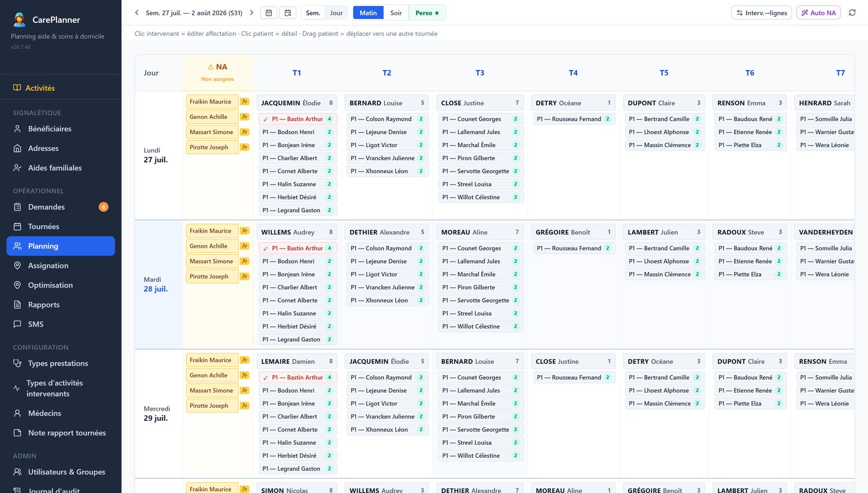Edit JACQUEMIN Élodie assignment on Lundi T1
This screenshot has width=868, height=493.
tap(297, 103)
